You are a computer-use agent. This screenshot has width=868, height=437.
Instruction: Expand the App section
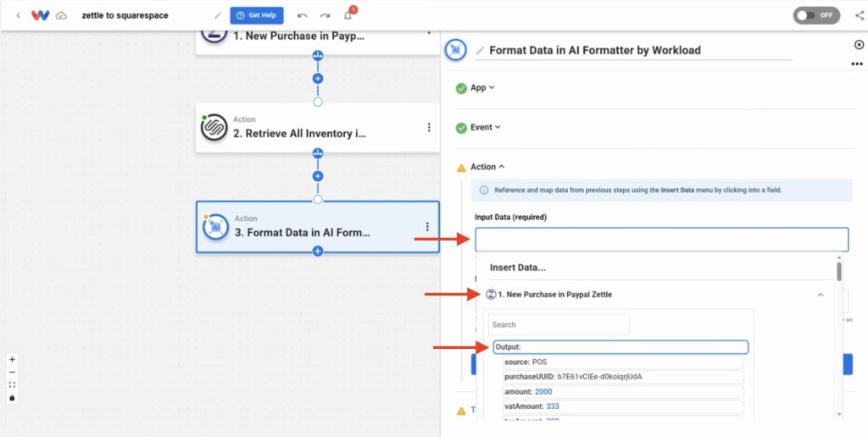click(x=481, y=87)
